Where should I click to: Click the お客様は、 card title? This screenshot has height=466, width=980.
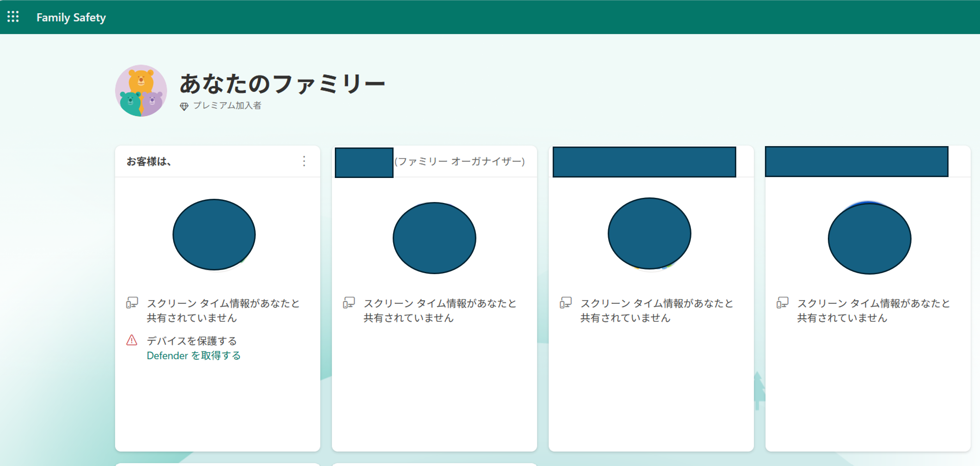pyautogui.click(x=149, y=161)
